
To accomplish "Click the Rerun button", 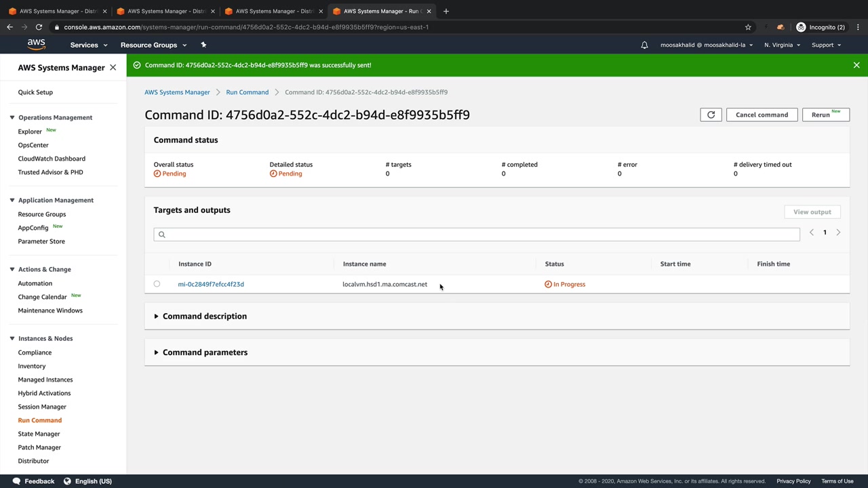I will [x=825, y=115].
